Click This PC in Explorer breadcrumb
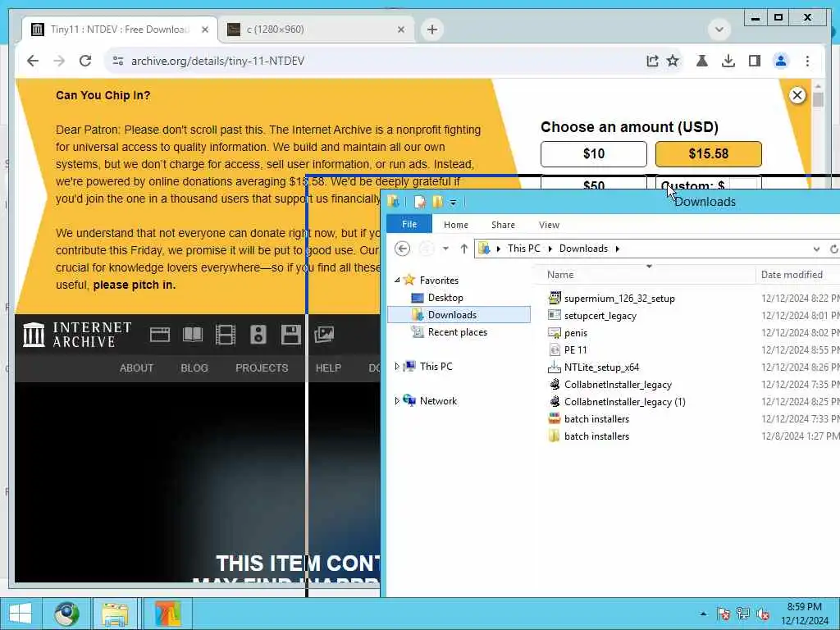This screenshot has width=840, height=630. (524, 249)
